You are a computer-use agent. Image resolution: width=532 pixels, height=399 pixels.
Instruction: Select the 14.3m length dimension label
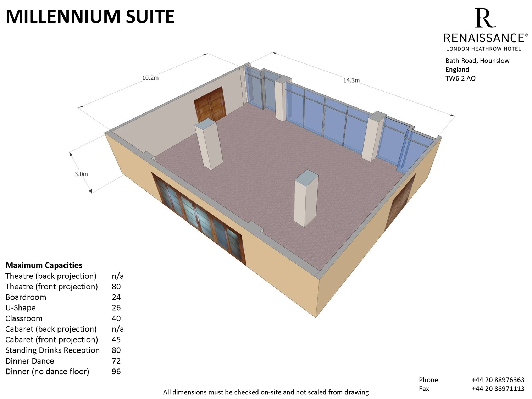351,81
